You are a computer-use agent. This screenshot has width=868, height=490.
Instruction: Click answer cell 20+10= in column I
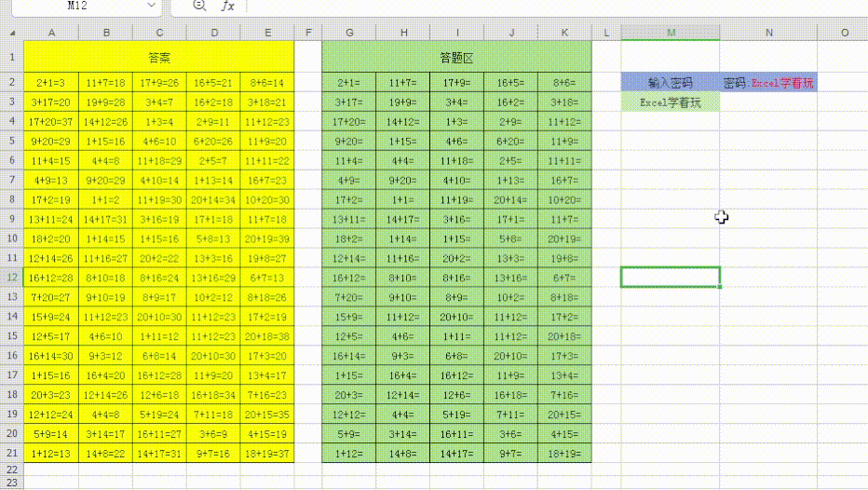(456, 317)
